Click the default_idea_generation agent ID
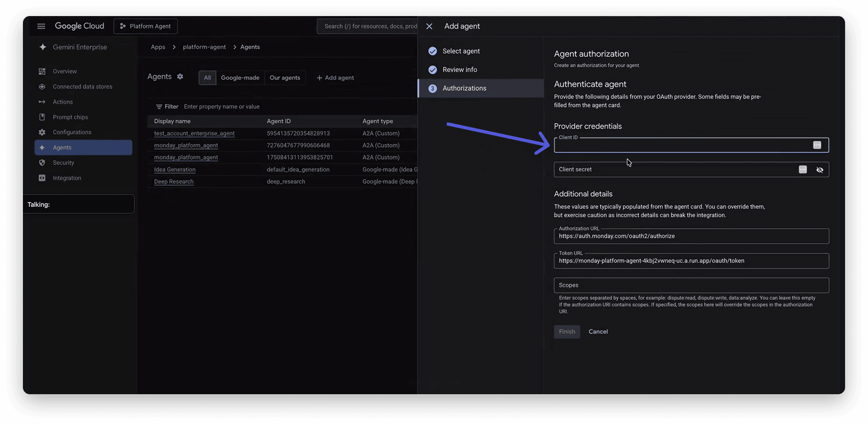The height and width of the screenshot is (424, 868). click(x=298, y=170)
